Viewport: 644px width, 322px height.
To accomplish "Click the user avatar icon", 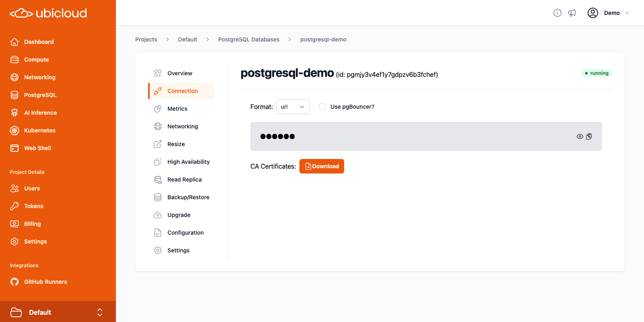I will [593, 13].
